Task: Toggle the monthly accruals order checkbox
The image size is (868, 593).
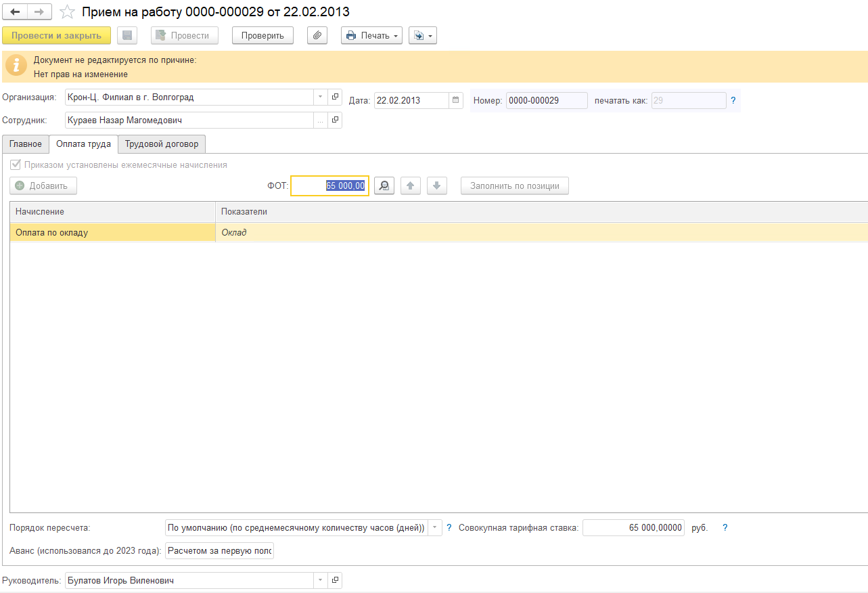Action: coord(16,164)
